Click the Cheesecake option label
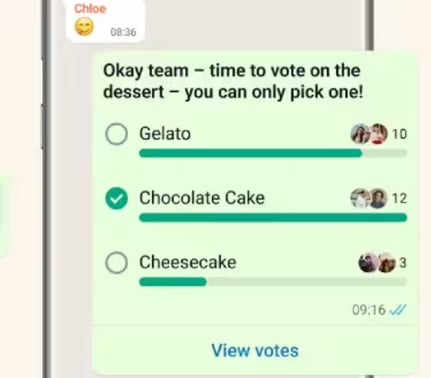Image resolution: width=431 pixels, height=378 pixels. pyautogui.click(x=188, y=262)
